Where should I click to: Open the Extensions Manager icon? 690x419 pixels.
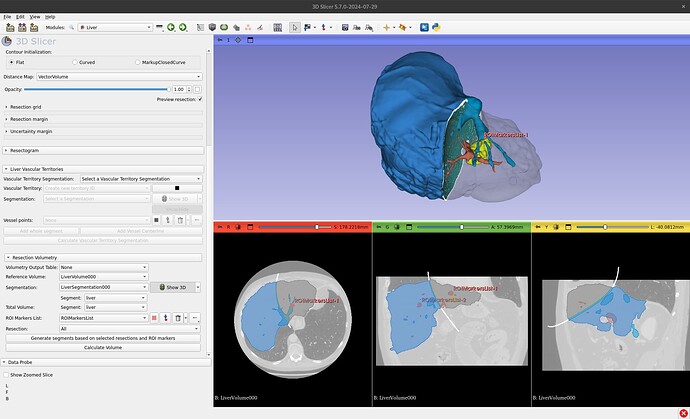point(424,27)
